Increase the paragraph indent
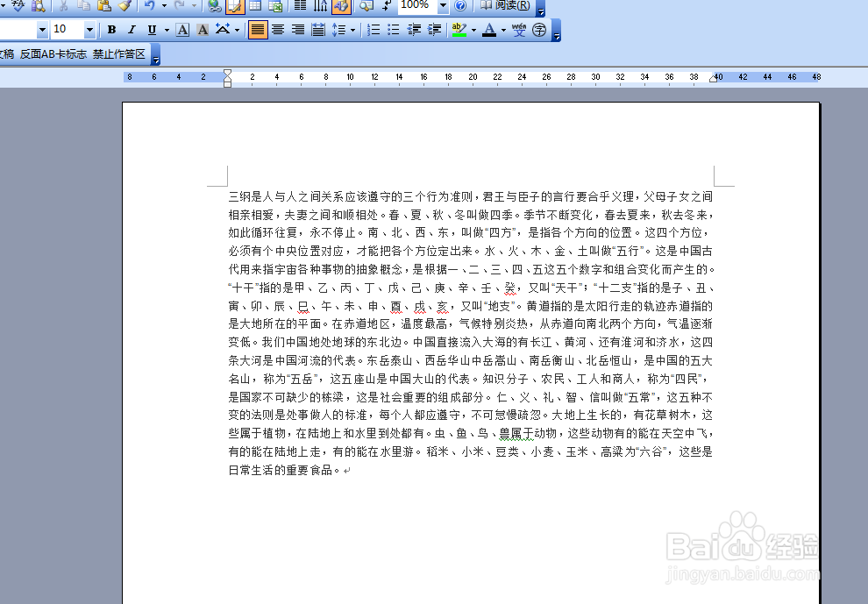Image resolution: width=868 pixels, height=604 pixels. pyautogui.click(x=435, y=30)
